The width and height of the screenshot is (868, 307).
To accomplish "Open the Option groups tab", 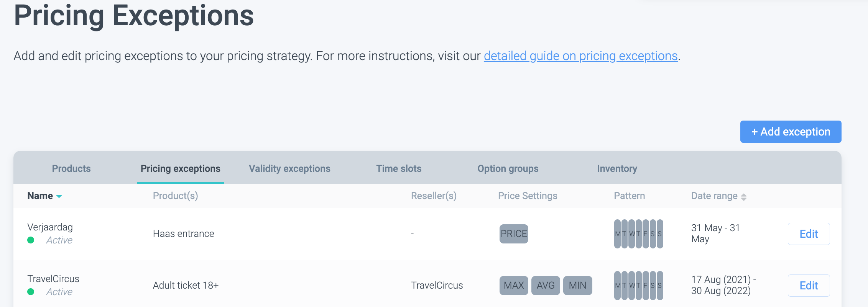I will pyautogui.click(x=508, y=168).
